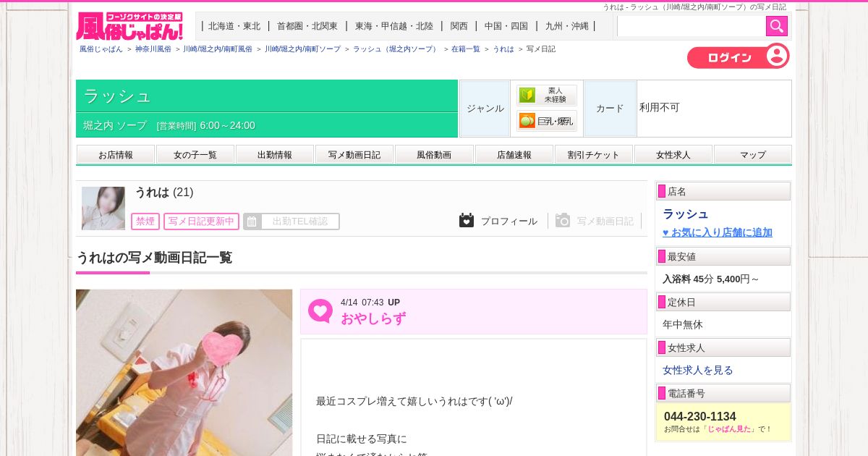Viewport: 868px width, 456px height.
Task: Open the おやしらず diary entry title
Action: (x=373, y=318)
